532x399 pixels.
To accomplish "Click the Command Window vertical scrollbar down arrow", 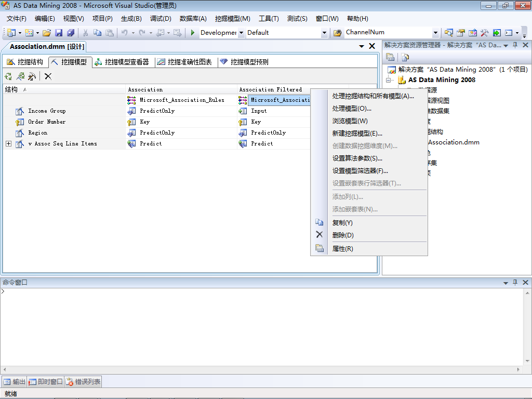I will (527, 361).
